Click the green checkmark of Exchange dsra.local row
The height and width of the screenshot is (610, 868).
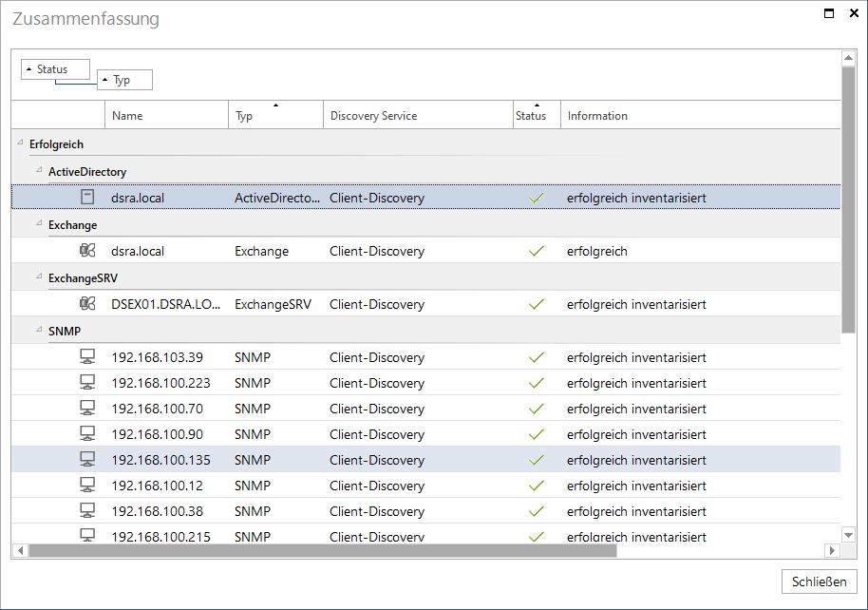(536, 251)
